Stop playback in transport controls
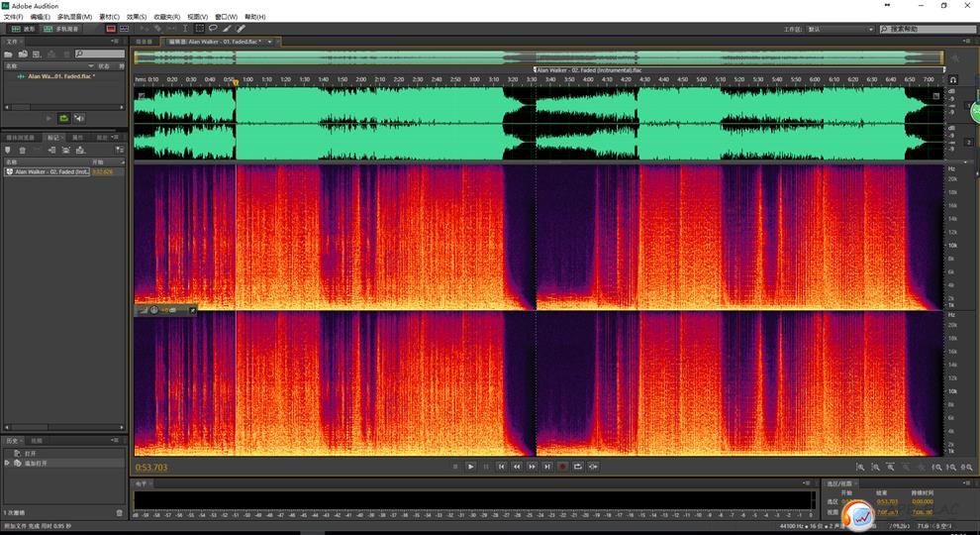Screen dimensions: 980x535 (x=455, y=467)
